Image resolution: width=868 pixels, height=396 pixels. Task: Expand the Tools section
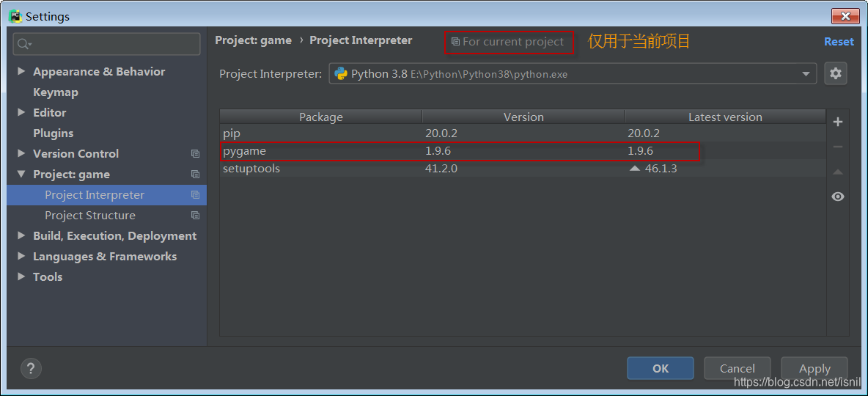pyautogui.click(x=21, y=276)
